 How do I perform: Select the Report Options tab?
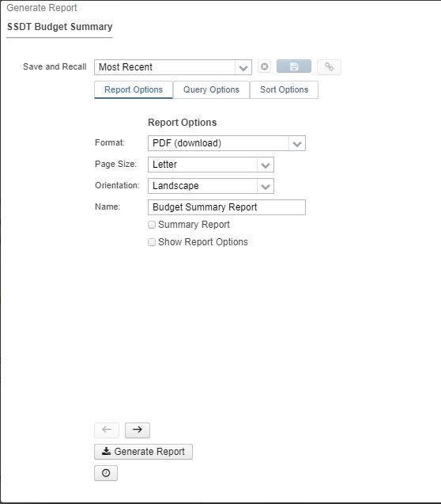point(134,89)
